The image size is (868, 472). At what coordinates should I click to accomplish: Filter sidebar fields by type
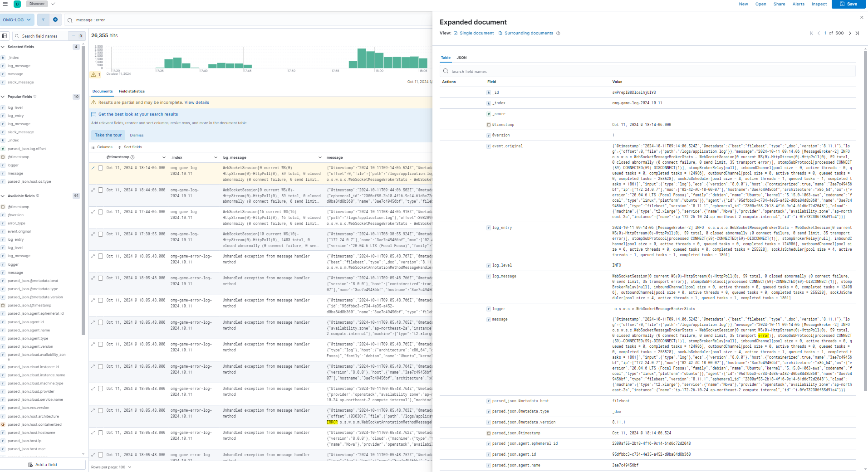74,36
